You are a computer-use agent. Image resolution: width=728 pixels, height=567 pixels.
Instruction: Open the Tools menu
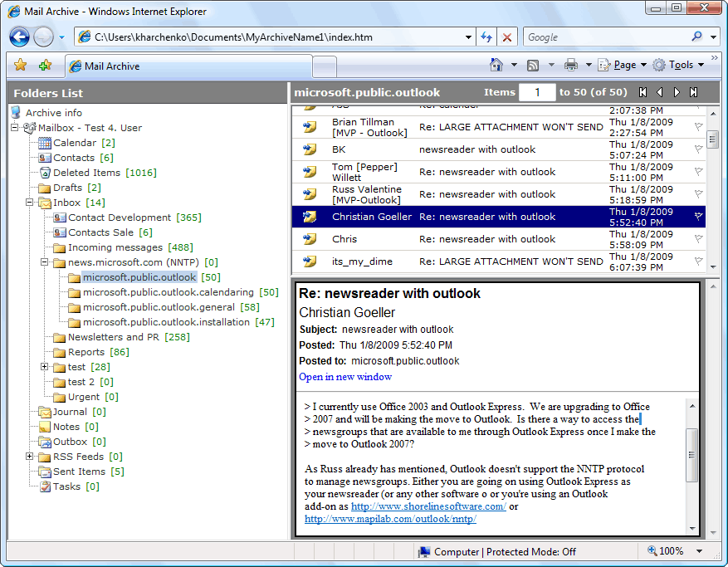[678, 65]
